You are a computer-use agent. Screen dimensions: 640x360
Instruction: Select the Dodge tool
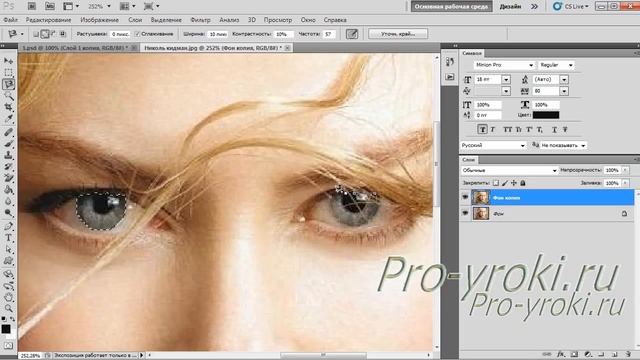(8, 213)
